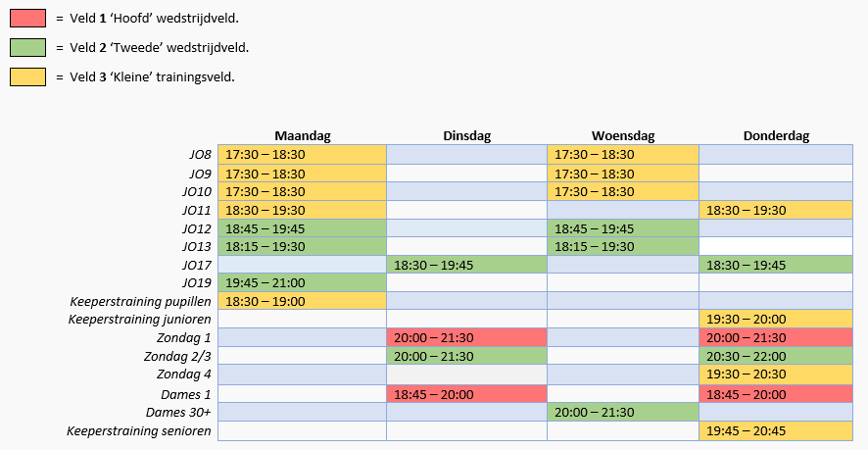Select Keeperstraining pupillen 18:30 – 19:00 cell
Viewport: 868px width, 450px height.
click(302, 301)
